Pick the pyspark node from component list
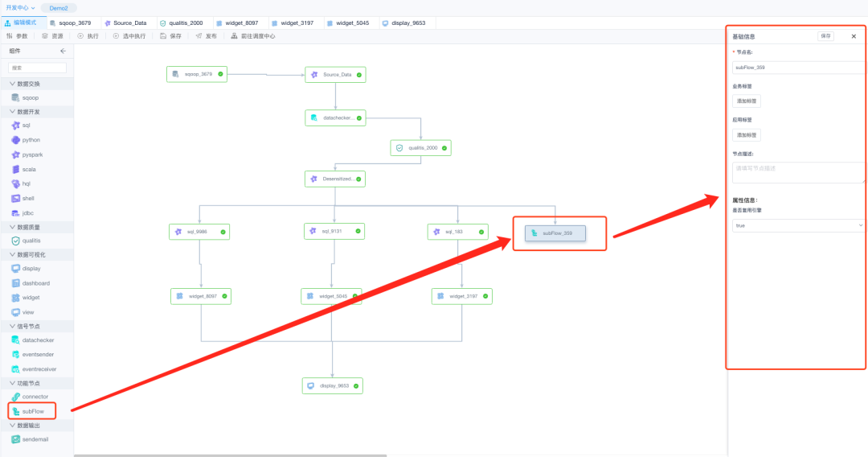This screenshot has width=868, height=457. (31, 154)
